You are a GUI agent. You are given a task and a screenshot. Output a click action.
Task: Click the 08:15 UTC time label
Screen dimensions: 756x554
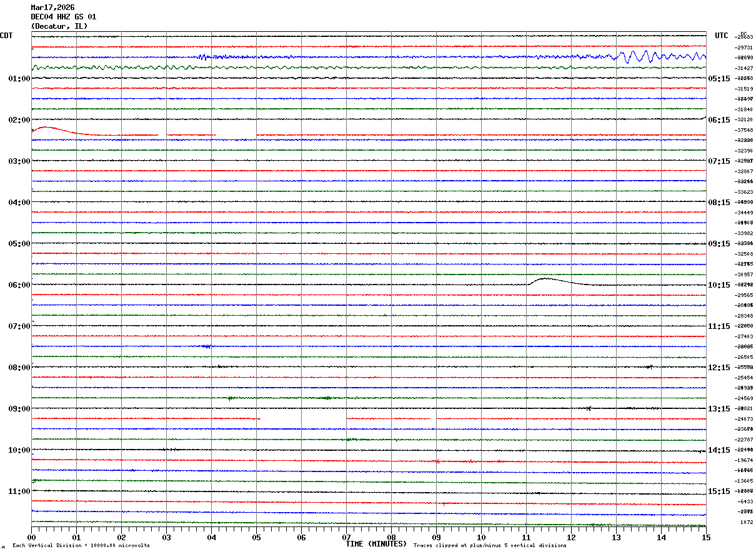(x=719, y=203)
